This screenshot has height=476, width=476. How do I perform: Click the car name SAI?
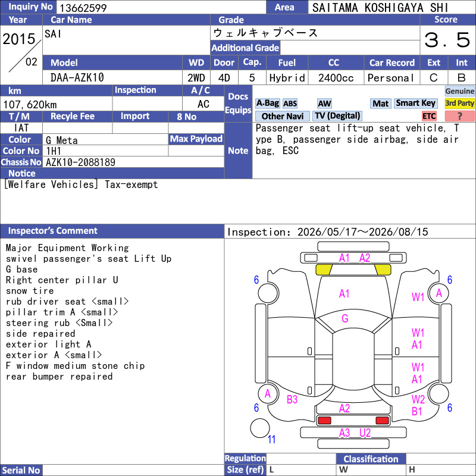click(x=53, y=34)
